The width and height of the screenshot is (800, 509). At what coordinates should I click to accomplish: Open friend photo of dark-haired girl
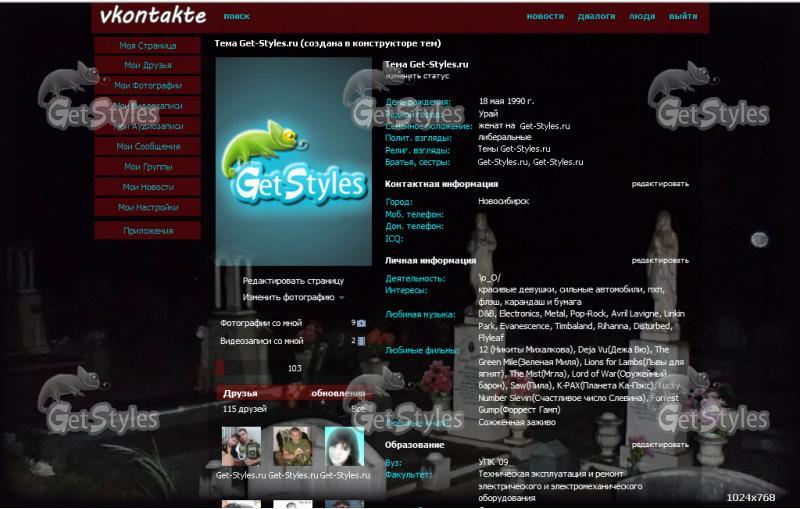pyautogui.click(x=344, y=447)
